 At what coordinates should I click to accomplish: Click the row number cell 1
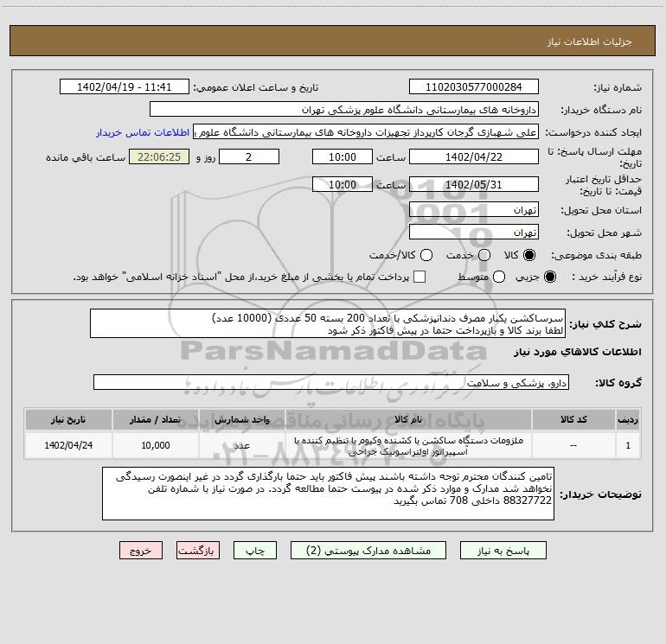point(628,445)
